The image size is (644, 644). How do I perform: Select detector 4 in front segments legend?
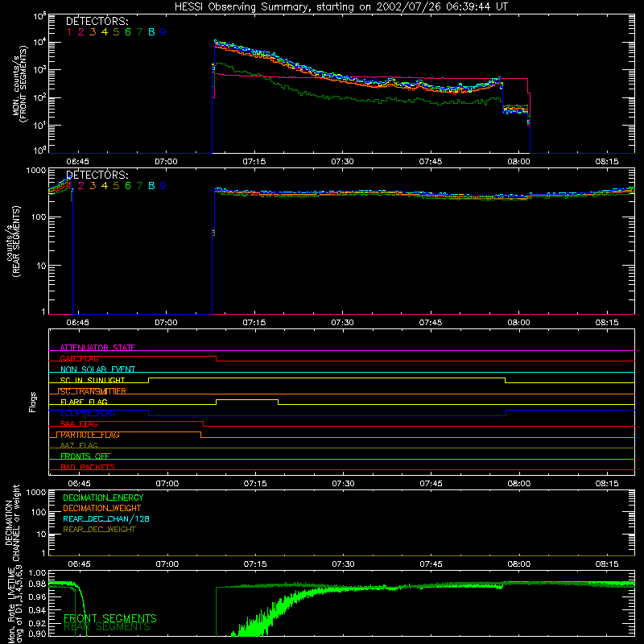[105, 32]
